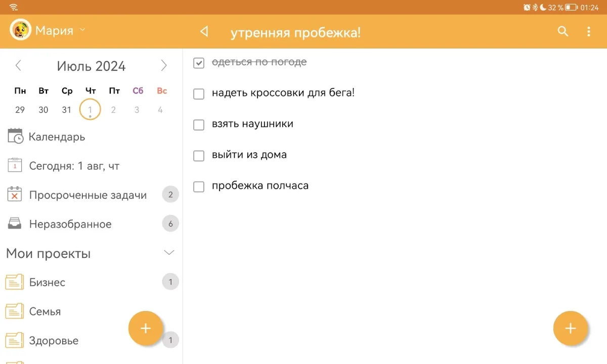Viewport: 607px width, 364px height.
Task: Open the three-dot overflow menu
Action: click(588, 31)
